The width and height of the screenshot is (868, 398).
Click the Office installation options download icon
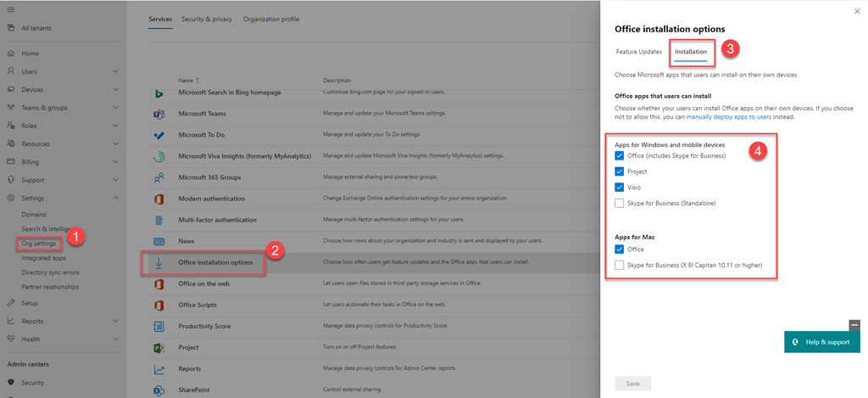click(x=159, y=263)
